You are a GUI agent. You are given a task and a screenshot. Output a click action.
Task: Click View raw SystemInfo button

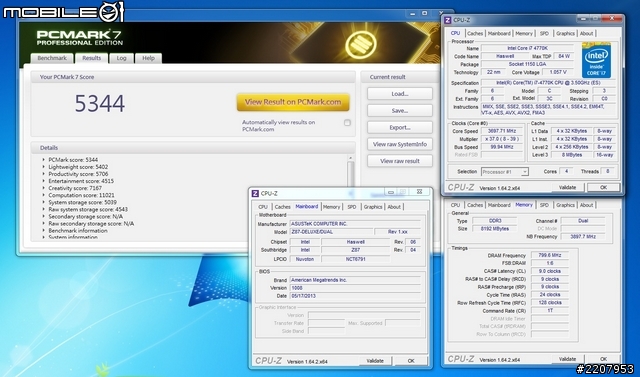[400, 144]
